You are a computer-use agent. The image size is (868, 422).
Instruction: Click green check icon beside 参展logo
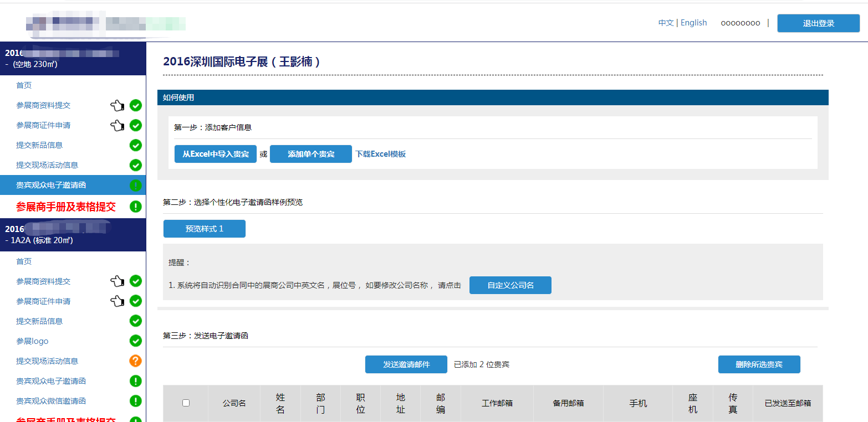pyautogui.click(x=136, y=341)
